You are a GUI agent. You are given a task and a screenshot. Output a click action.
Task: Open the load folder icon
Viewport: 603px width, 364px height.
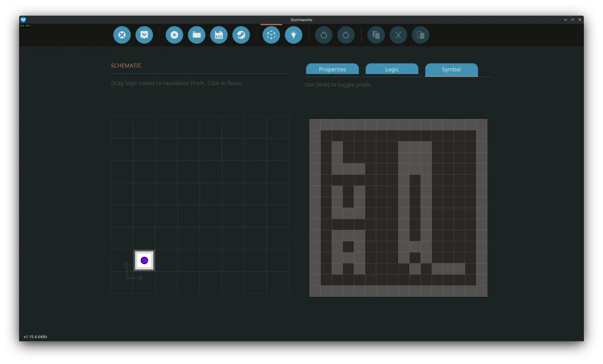(196, 35)
